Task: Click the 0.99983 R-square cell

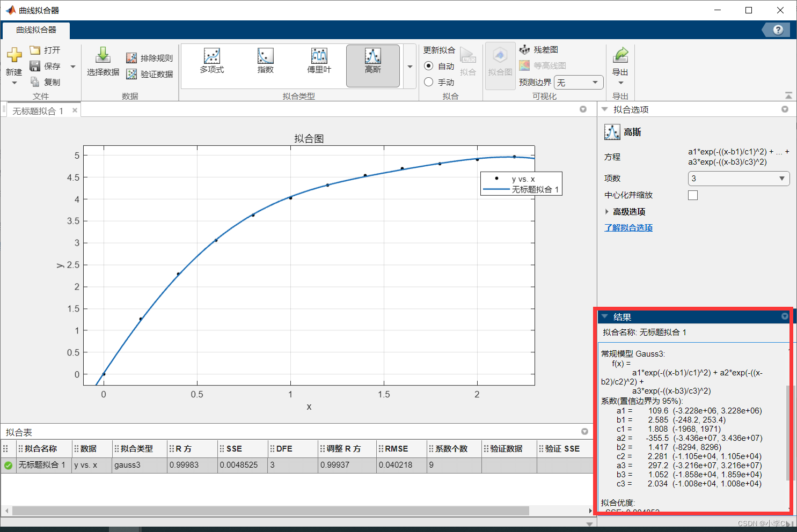Action: coord(192,465)
